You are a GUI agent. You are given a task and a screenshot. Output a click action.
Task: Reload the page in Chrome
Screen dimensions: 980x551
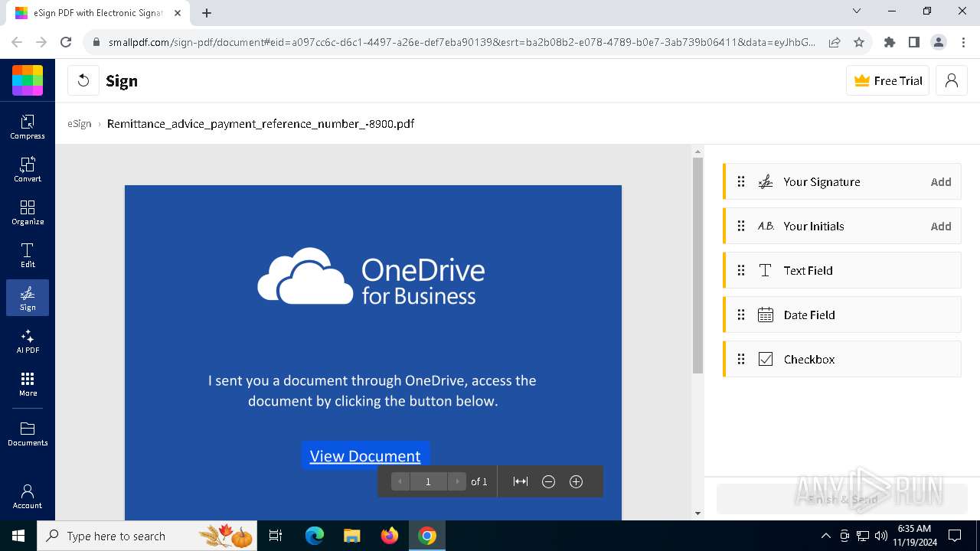point(66,42)
